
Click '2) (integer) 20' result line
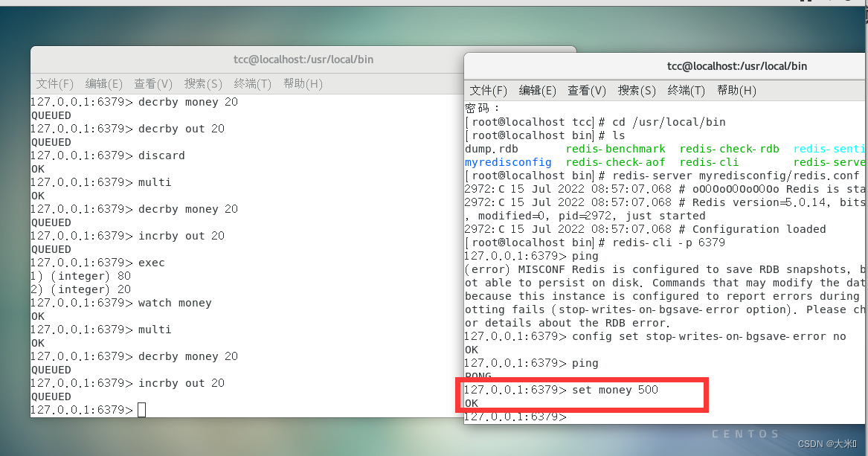[81, 289]
